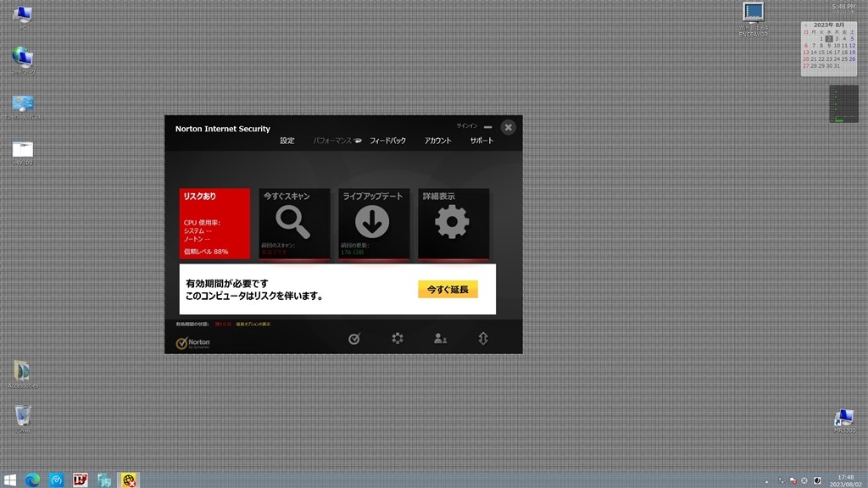Open the Control Panel desktop icon
Image resolution: width=868 pixels, height=488 pixels.
pos(23,107)
